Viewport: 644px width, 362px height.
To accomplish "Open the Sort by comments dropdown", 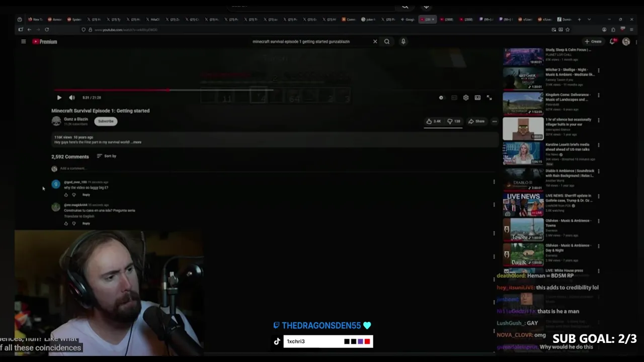I will [107, 156].
